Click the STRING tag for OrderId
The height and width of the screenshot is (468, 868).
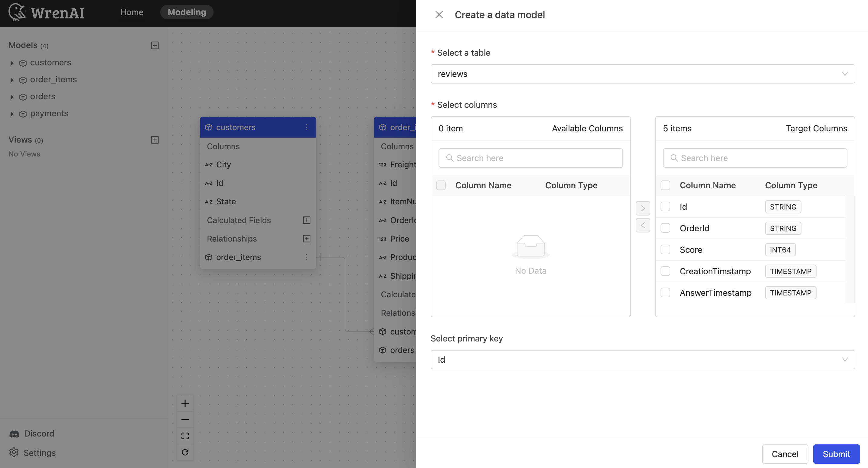pos(783,228)
